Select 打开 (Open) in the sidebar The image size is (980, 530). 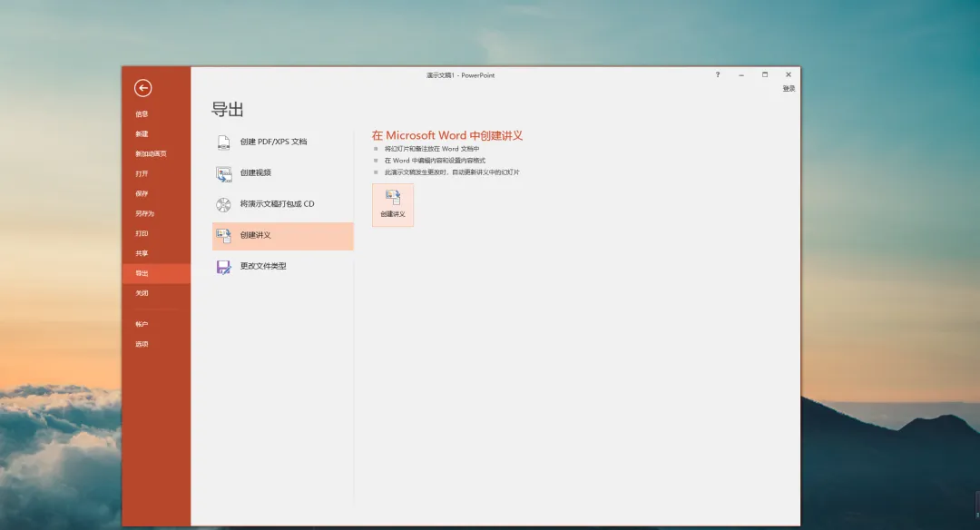(x=156, y=173)
